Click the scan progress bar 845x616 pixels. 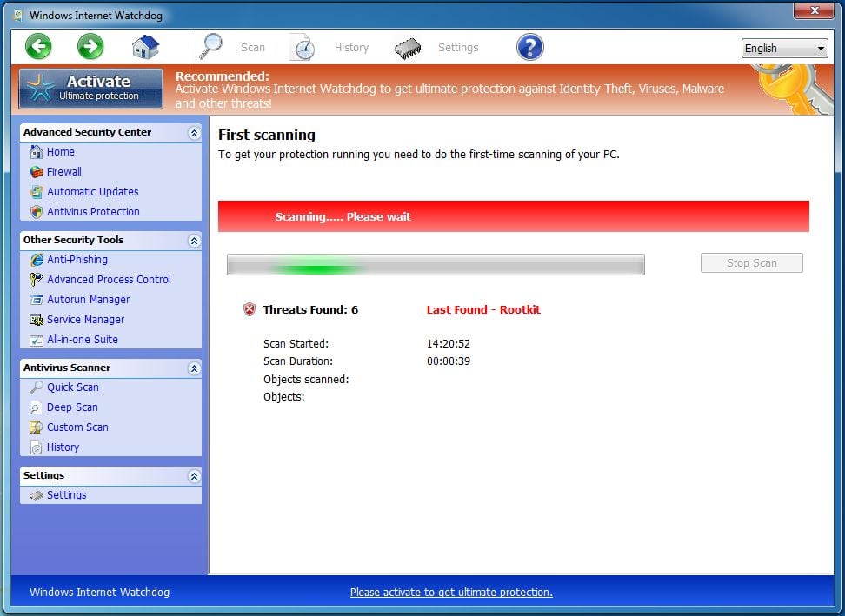tap(436, 265)
